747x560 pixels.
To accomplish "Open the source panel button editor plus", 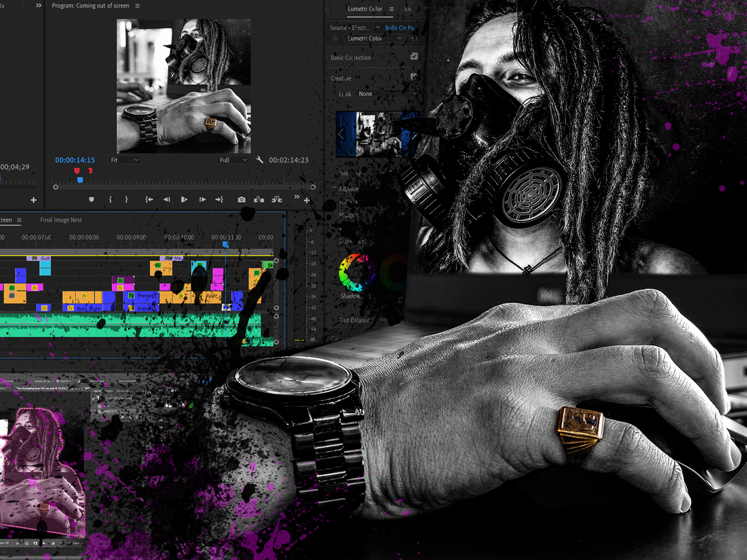I will click(x=34, y=200).
